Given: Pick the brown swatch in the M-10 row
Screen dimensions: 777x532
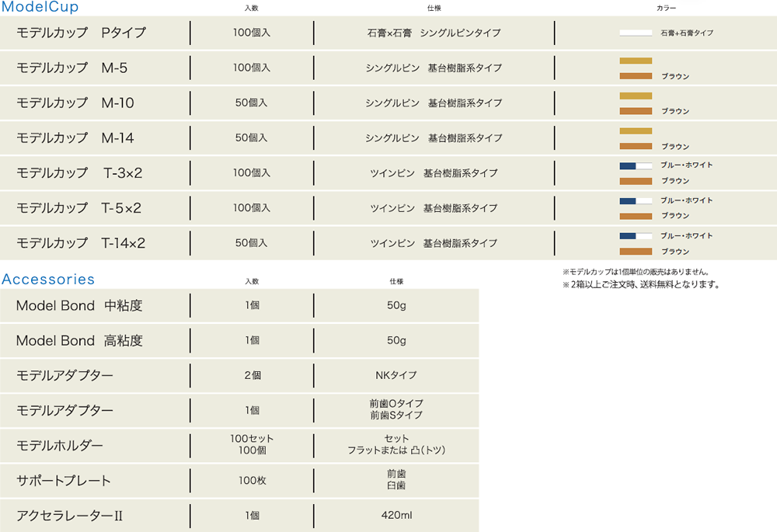Looking at the screenshot, I should (635, 111).
